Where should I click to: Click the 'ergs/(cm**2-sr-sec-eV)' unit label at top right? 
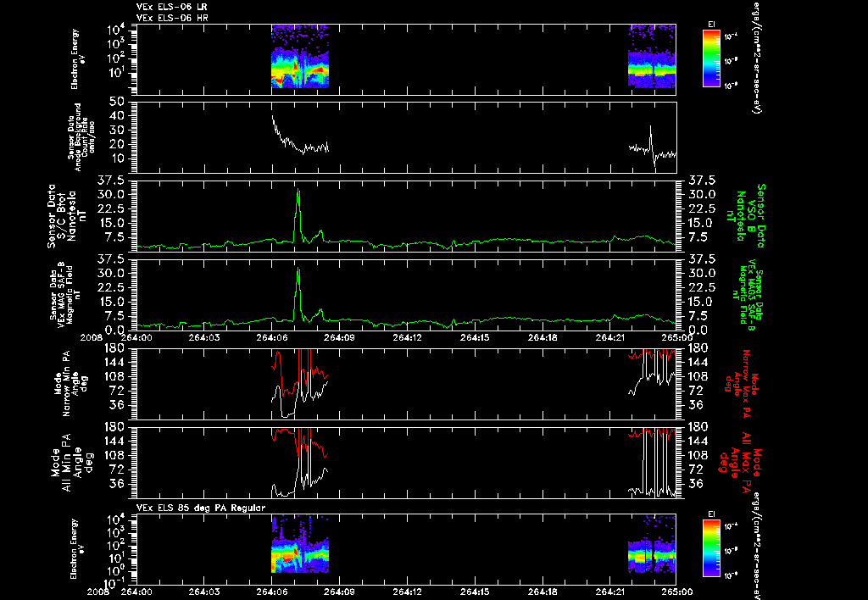coord(756,57)
